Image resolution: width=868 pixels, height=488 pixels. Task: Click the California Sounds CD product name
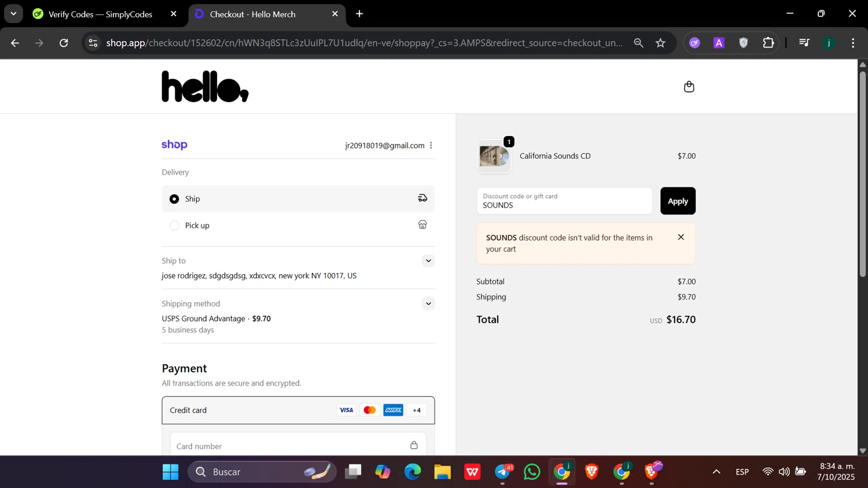(x=555, y=156)
